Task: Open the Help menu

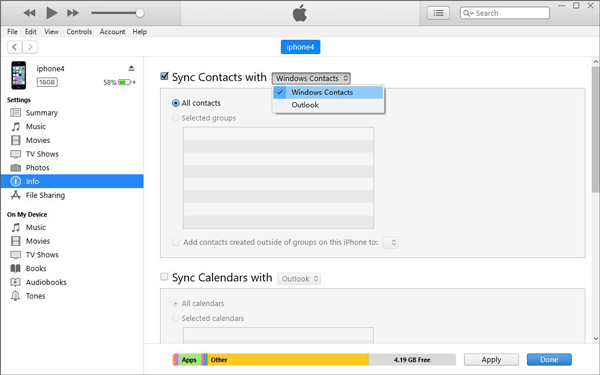Action: coord(140,32)
